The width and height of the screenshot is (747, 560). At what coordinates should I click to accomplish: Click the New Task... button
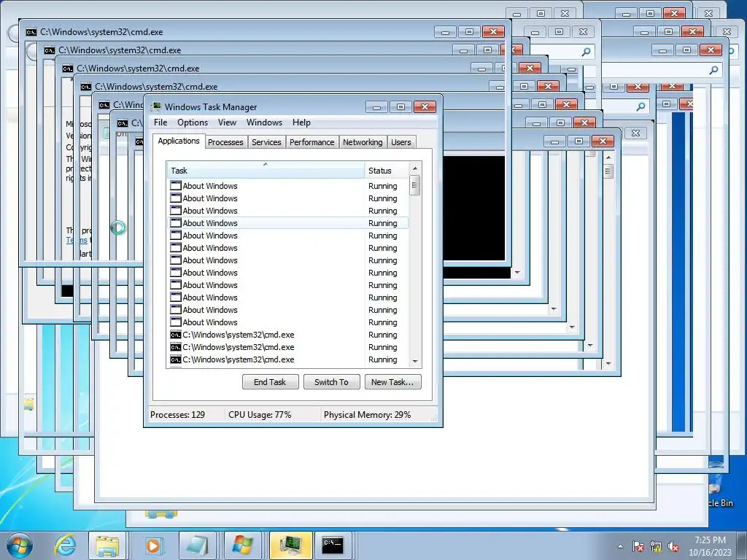pyautogui.click(x=393, y=382)
